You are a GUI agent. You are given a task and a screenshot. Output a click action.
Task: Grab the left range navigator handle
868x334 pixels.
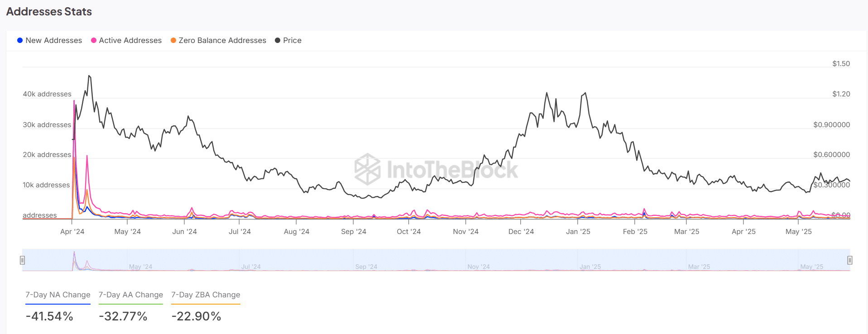[x=22, y=260]
